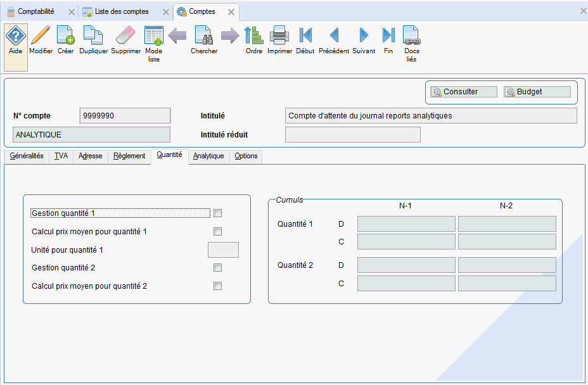Screen dimensions: 588x385
Task: Open the Analytique tab
Action: [208, 156]
